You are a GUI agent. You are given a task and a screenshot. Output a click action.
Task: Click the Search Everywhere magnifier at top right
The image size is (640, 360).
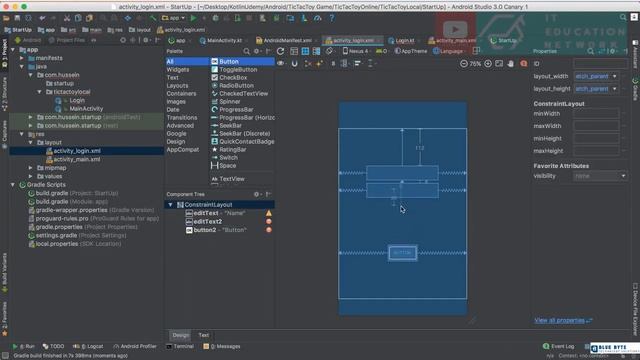click(x=623, y=17)
